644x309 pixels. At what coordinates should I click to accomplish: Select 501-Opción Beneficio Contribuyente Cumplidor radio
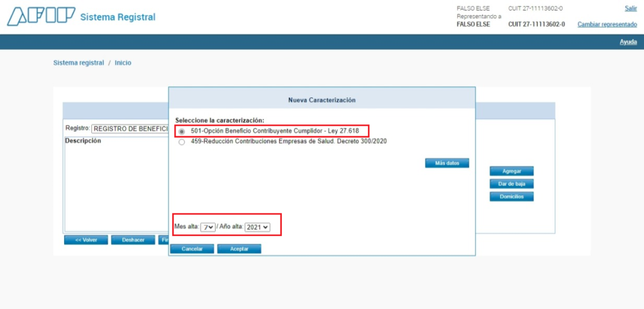tap(182, 132)
